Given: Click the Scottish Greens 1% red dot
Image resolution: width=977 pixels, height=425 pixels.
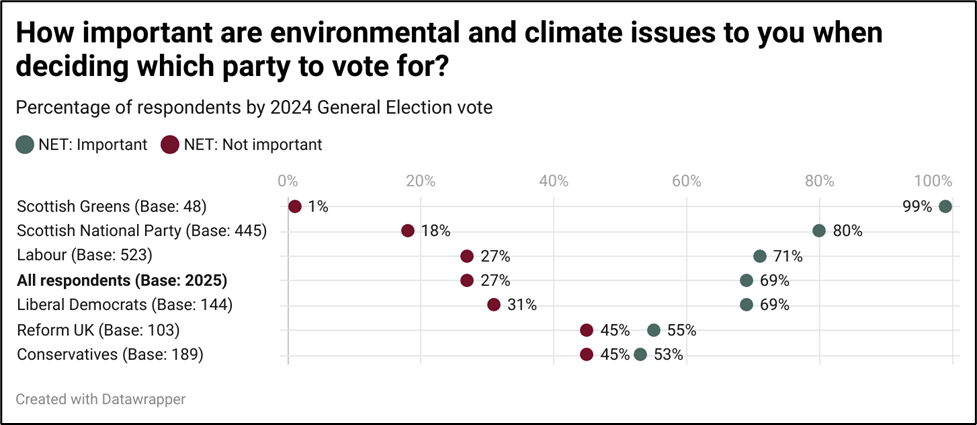Looking at the screenshot, I should click(295, 206).
